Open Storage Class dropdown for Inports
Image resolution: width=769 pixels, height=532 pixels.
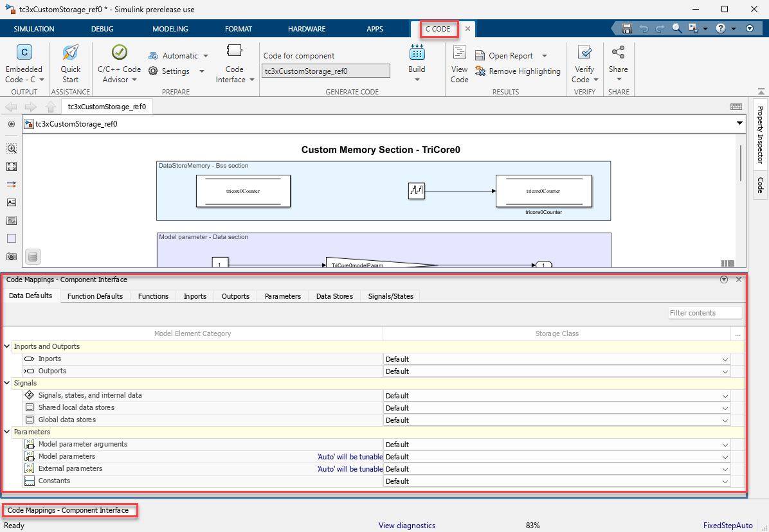[725, 359]
